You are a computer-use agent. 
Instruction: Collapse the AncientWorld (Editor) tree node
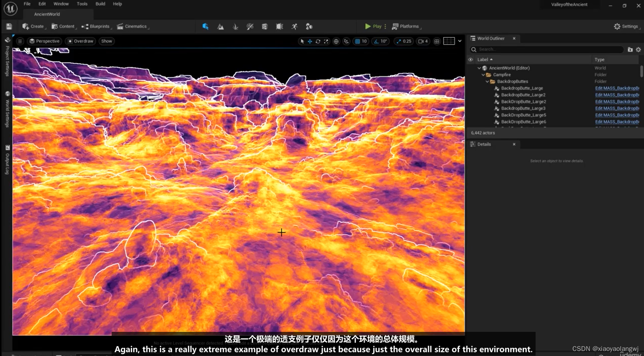[x=479, y=68]
